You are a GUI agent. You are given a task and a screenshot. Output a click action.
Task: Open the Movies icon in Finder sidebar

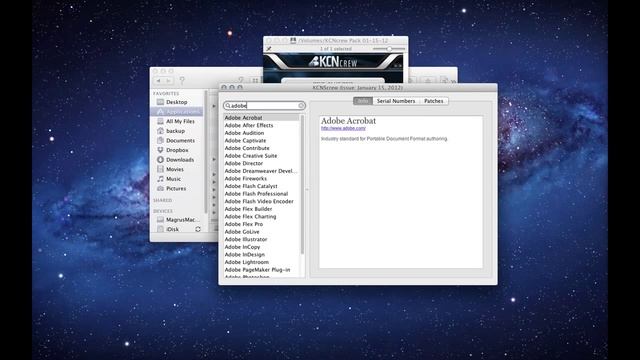tap(160, 169)
